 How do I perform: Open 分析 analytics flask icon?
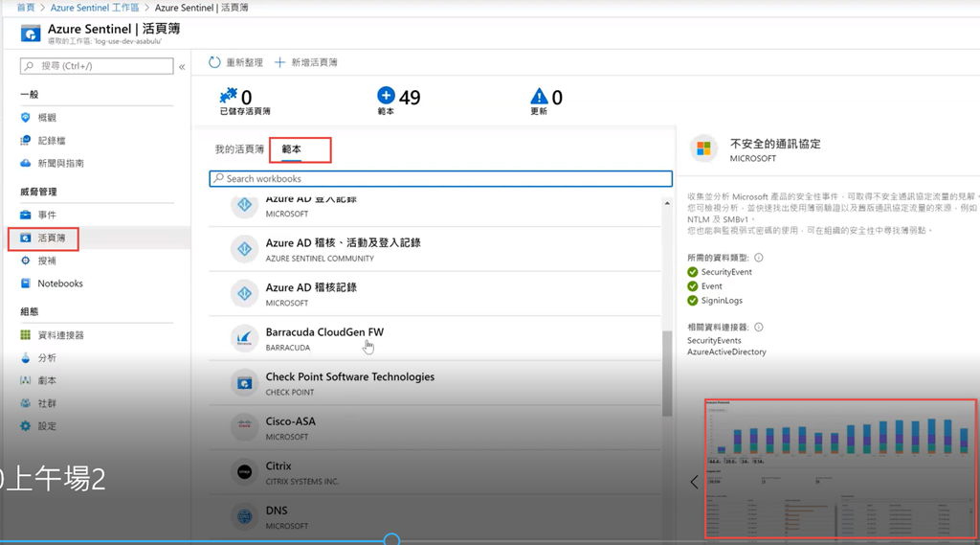pyautogui.click(x=25, y=358)
